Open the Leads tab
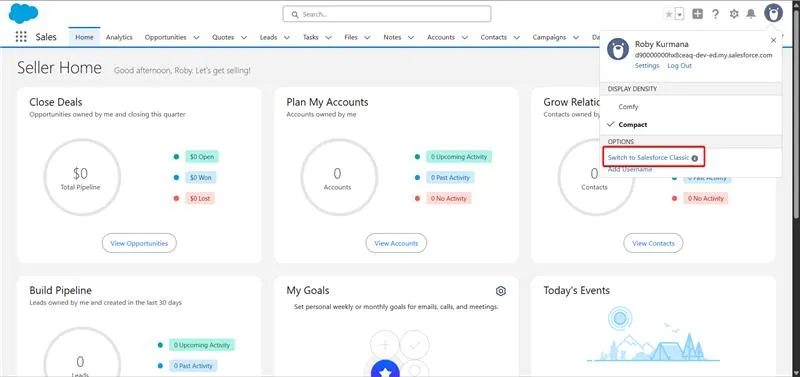This screenshot has height=377, width=800. [268, 37]
